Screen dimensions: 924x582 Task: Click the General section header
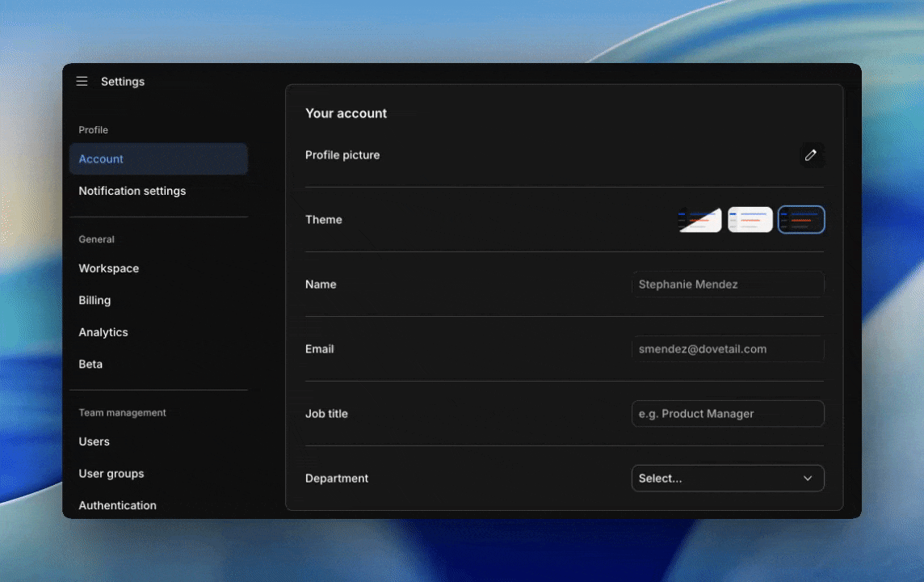pos(97,239)
